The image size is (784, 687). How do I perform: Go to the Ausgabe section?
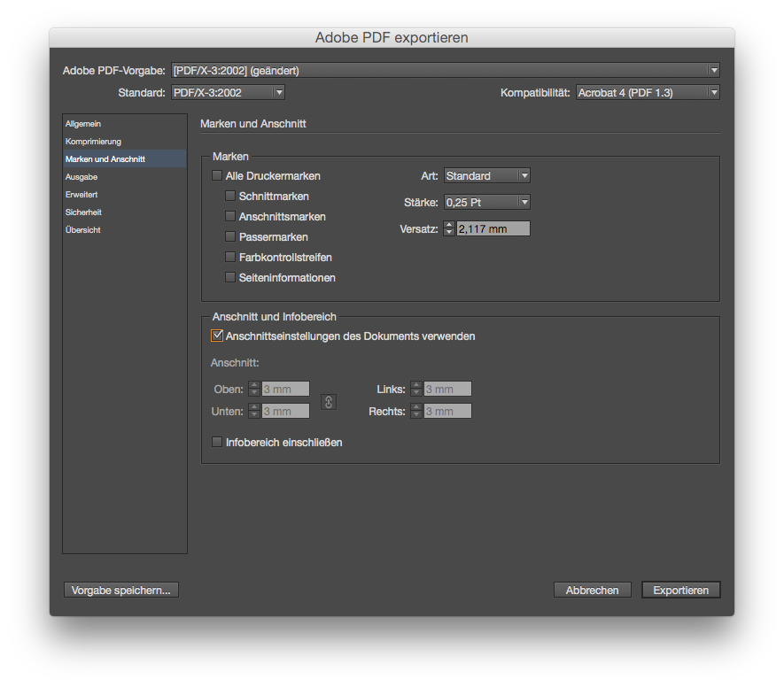tap(125, 177)
